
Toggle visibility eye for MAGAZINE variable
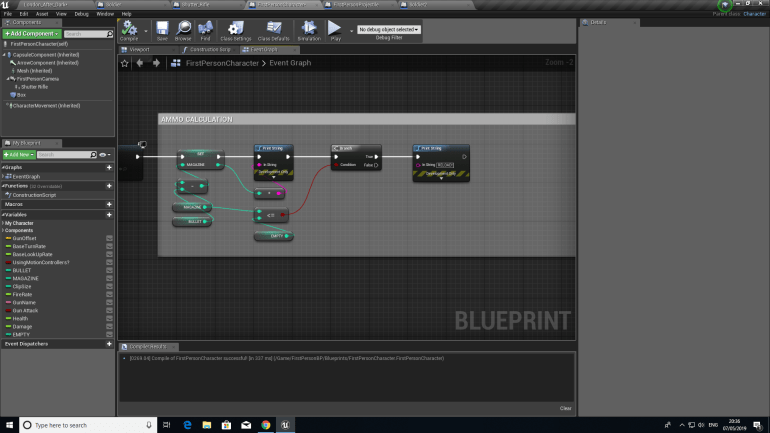[110, 278]
